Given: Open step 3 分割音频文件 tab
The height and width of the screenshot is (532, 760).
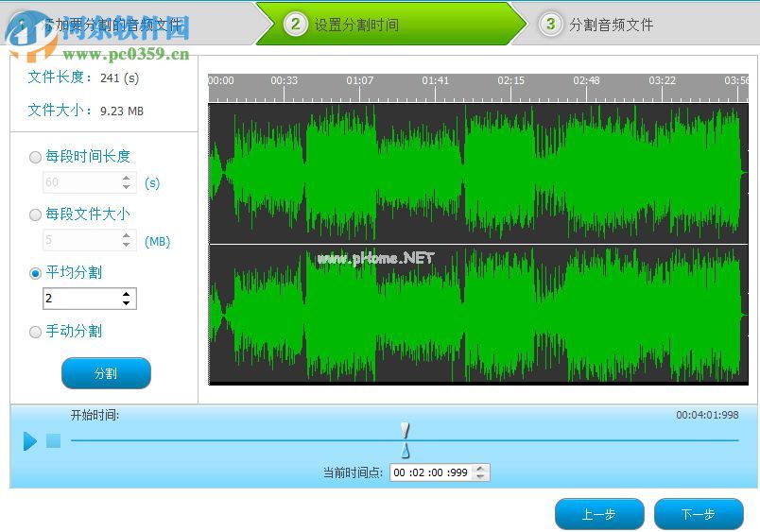Looking at the screenshot, I should coord(635,24).
